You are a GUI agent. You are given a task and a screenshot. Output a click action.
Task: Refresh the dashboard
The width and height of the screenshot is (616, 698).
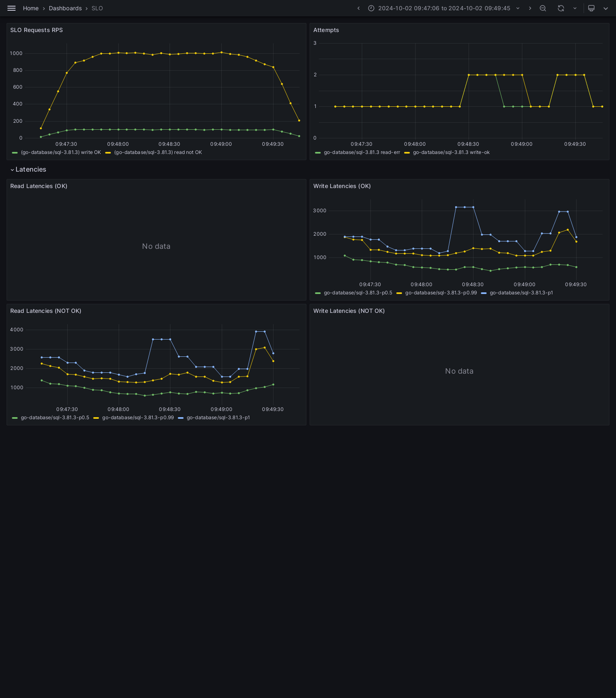pos(561,8)
